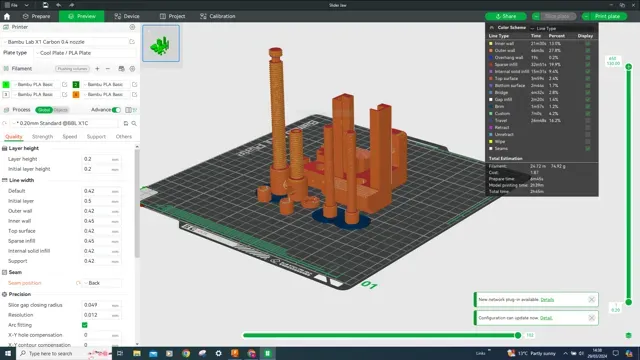Open the Support settings tab
This screenshot has width=640, height=360.
coord(96,136)
